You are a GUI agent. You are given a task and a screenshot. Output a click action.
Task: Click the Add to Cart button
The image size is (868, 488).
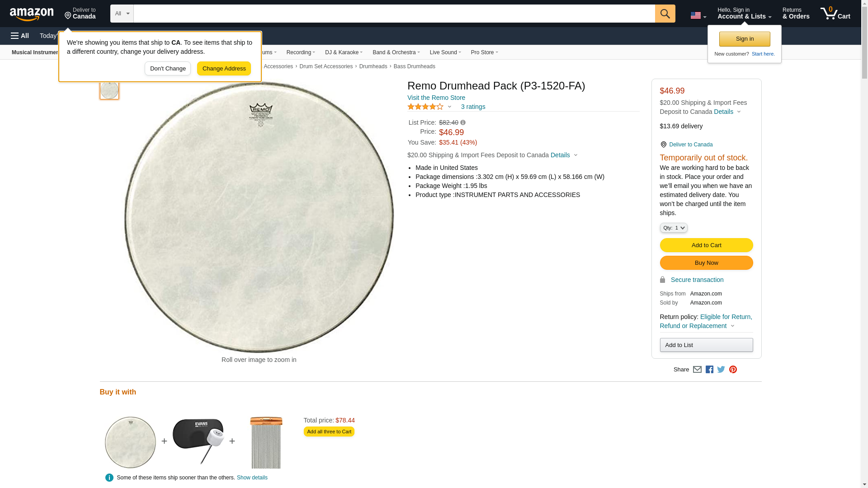coord(706,245)
